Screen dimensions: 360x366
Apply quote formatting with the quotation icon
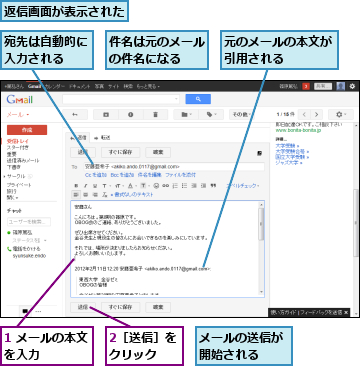click(213, 186)
